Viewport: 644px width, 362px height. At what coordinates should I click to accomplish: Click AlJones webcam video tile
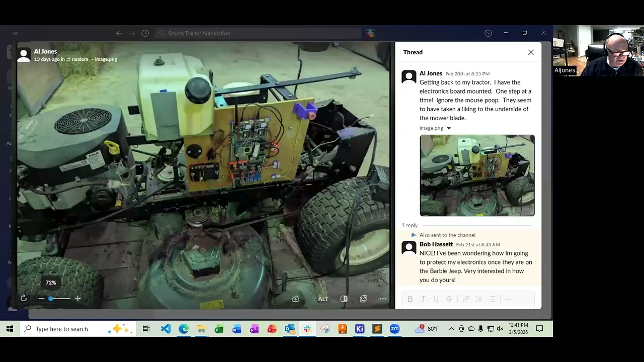[x=598, y=50]
